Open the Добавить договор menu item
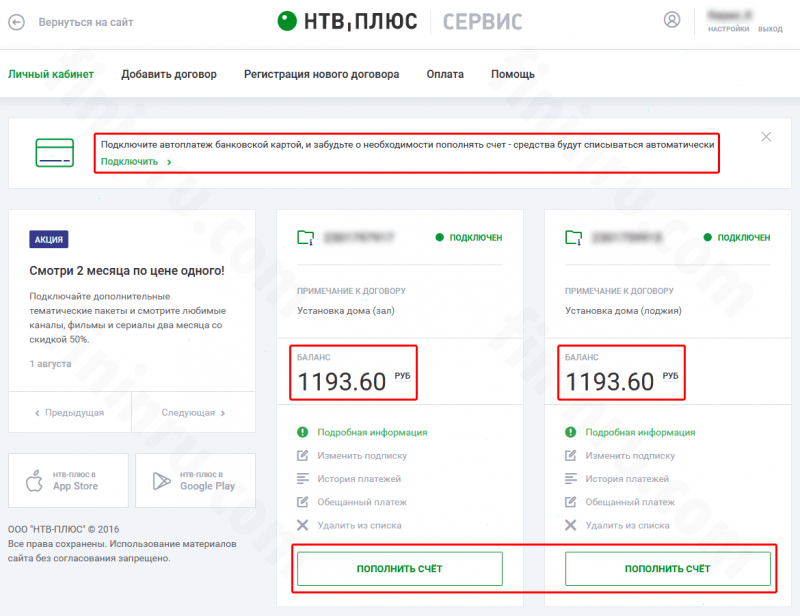This screenshot has width=800, height=616. tap(169, 75)
